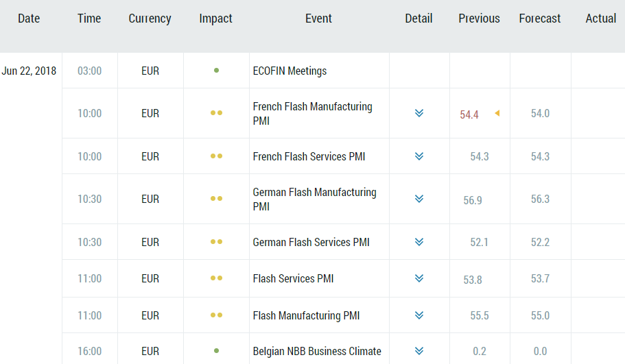Click the Forecast column header
This screenshot has height=364, width=625.
(x=539, y=19)
